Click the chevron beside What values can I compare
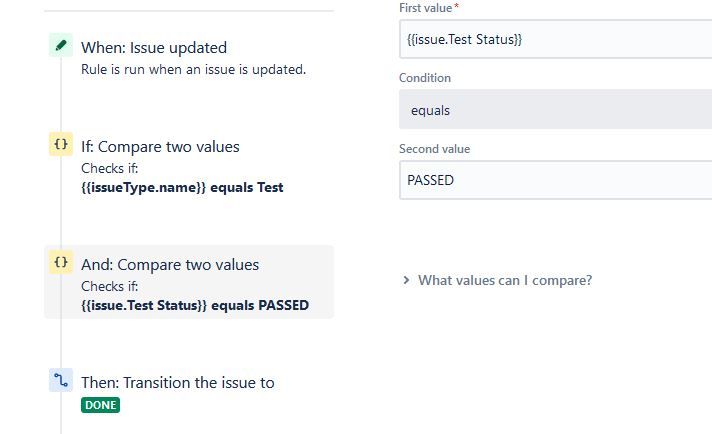 (406, 280)
